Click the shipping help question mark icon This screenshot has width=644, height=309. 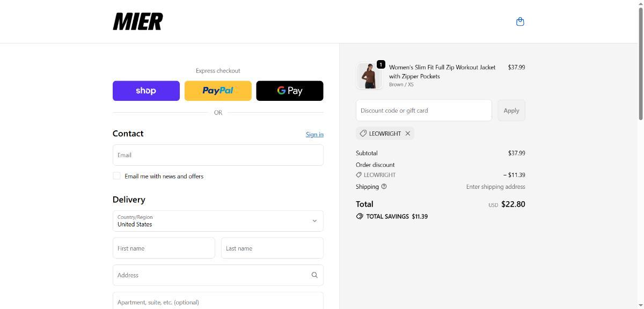coord(384,187)
